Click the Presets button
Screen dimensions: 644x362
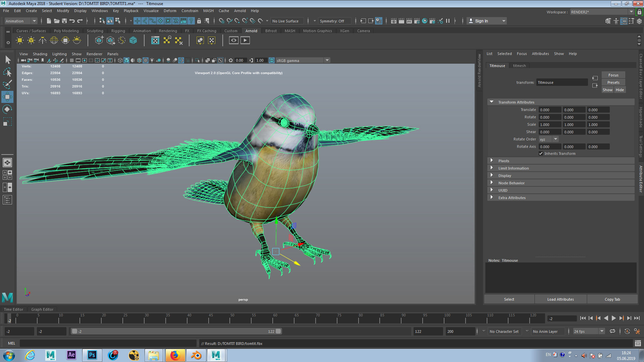point(613,82)
